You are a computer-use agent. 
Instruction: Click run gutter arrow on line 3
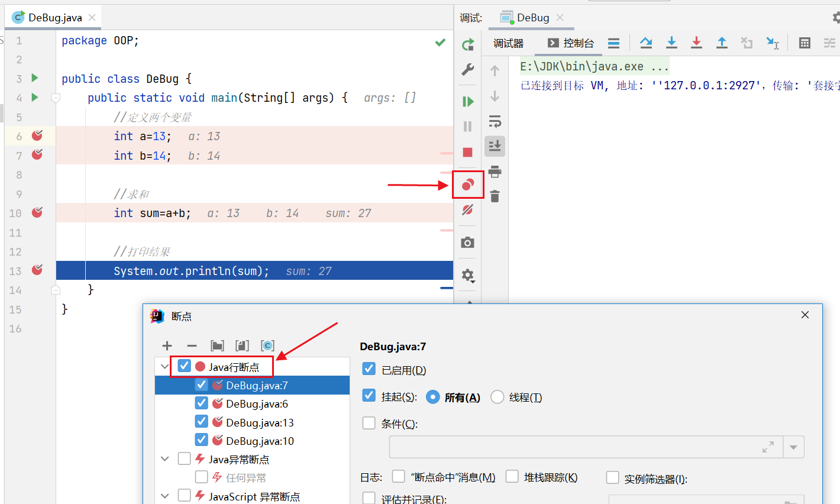point(34,78)
